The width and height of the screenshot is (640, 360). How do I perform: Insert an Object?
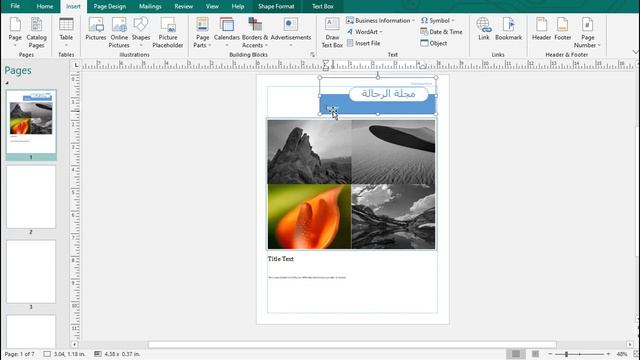click(x=433, y=43)
